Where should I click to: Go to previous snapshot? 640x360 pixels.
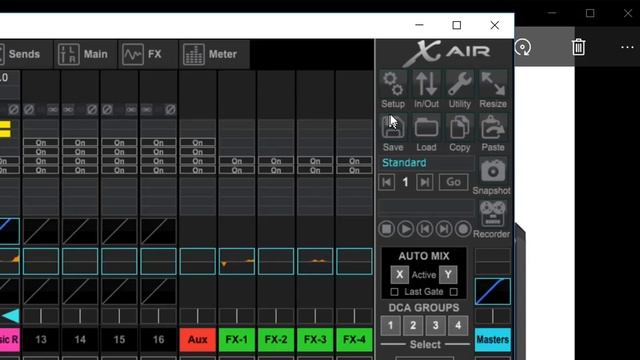pos(387,182)
